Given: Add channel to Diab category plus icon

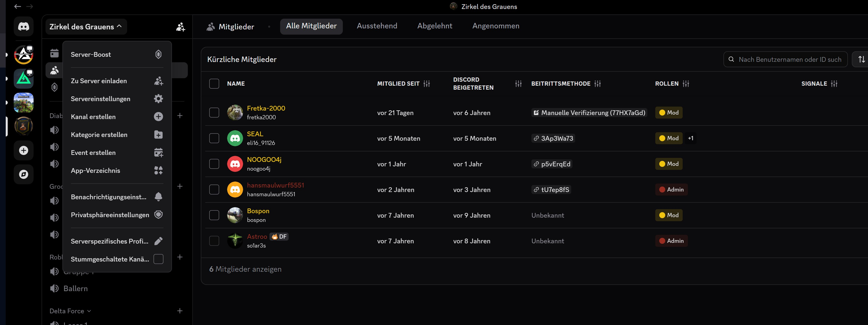Looking at the screenshot, I should pyautogui.click(x=180, y=116).
